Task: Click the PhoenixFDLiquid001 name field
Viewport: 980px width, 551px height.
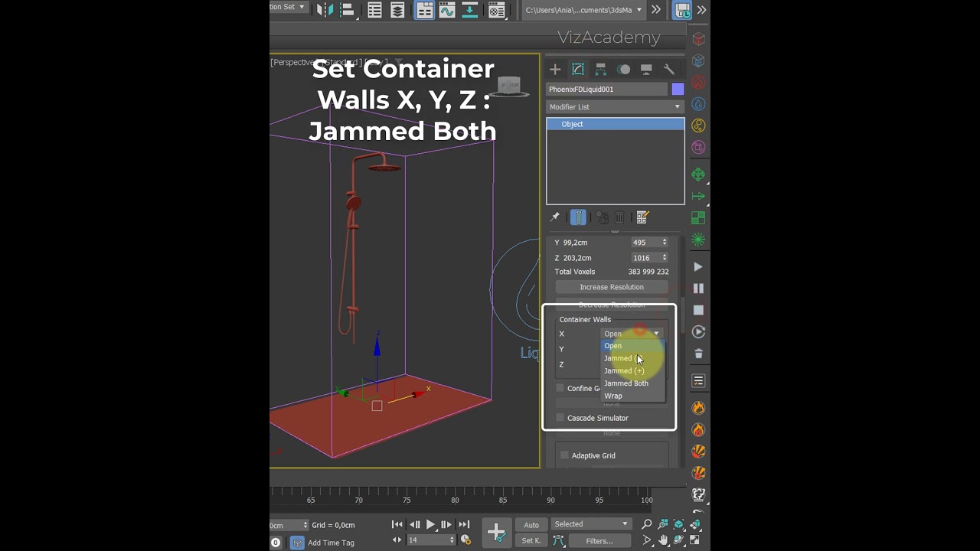Action: (x=607, y=90)
